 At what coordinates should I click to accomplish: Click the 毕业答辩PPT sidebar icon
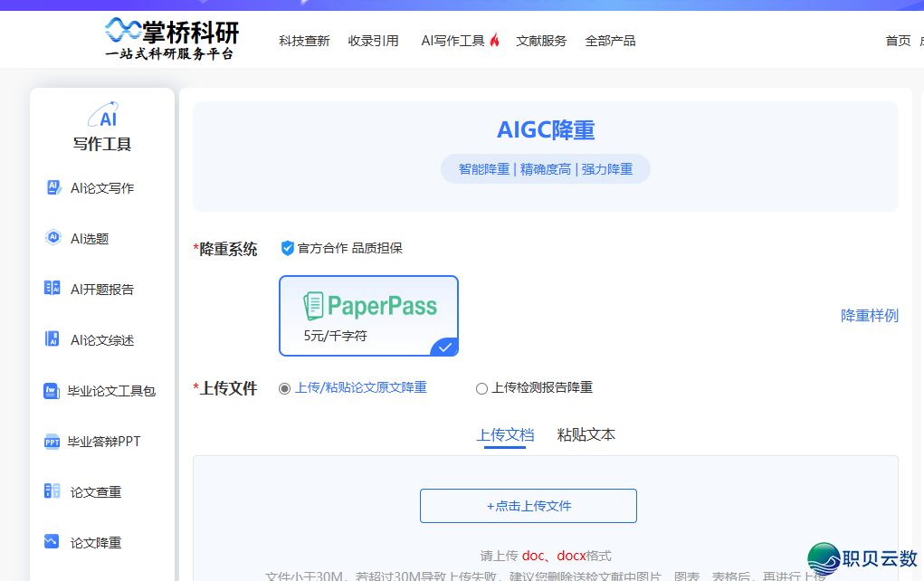click(52, 442)
